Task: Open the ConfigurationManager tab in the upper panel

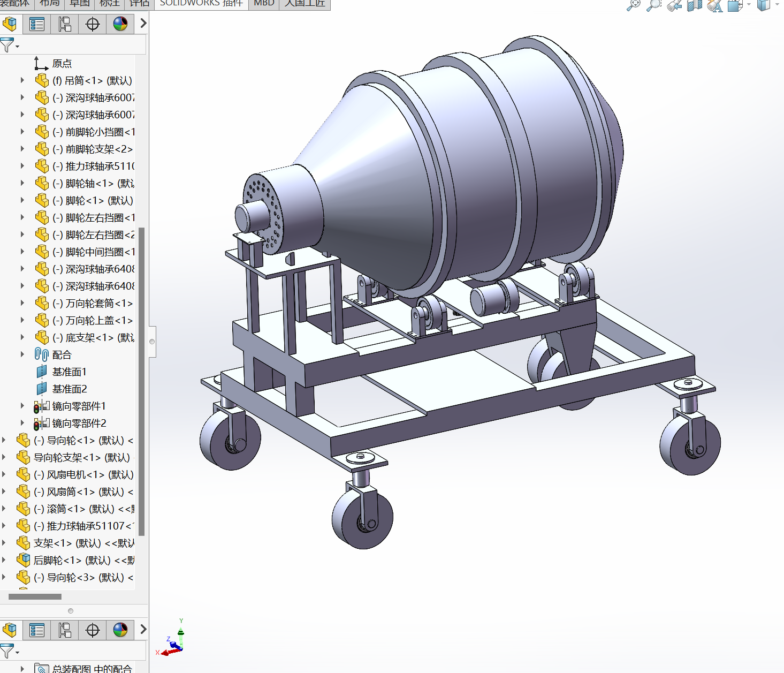Action: click(x=65, y=24)
